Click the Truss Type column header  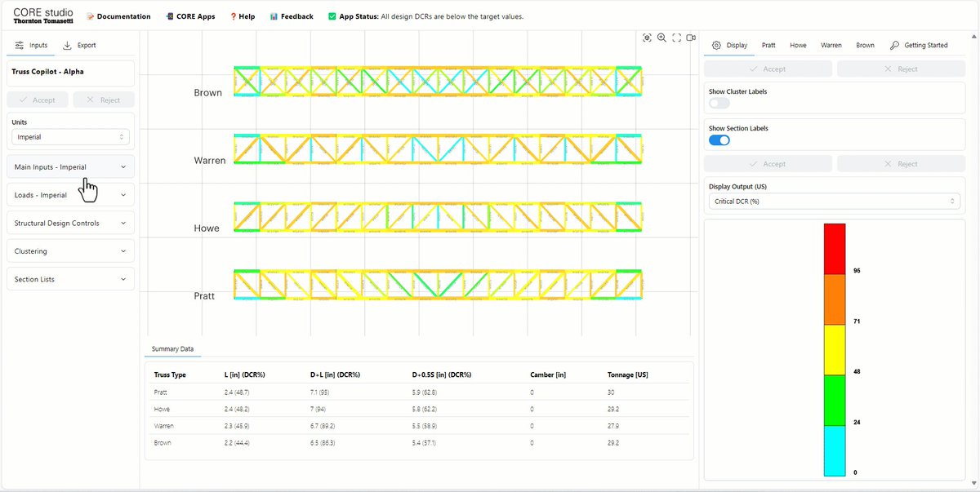coord(170,375)
